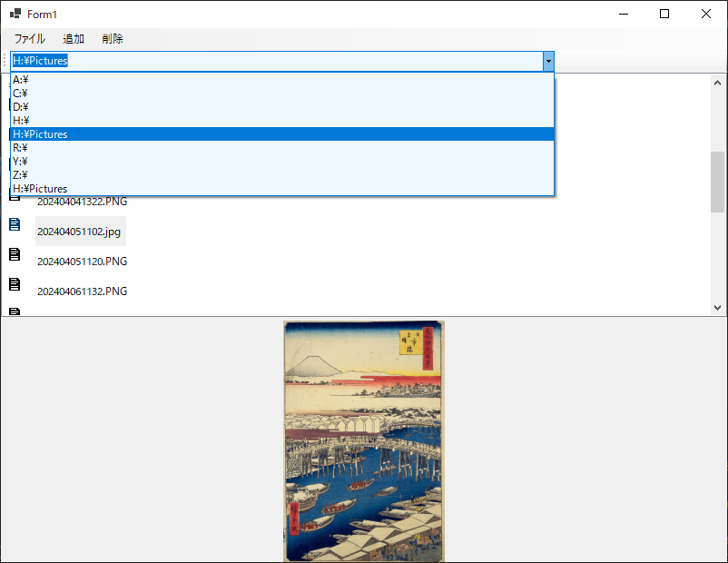
Task: Select Z:¥ in the dropdown list
Action: [x=282, y=175]
